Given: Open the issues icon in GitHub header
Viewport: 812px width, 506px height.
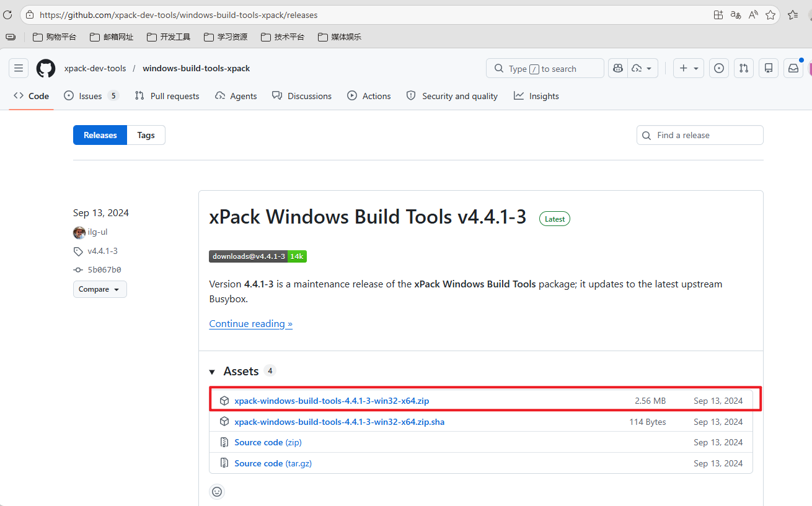Looking at the screenshot, I should point(718,68).
